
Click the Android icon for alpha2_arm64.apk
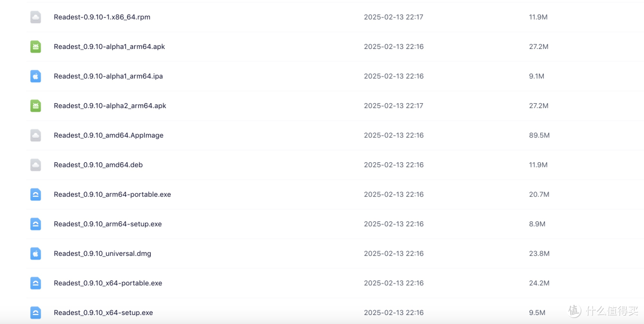click(x=36, y=106)
